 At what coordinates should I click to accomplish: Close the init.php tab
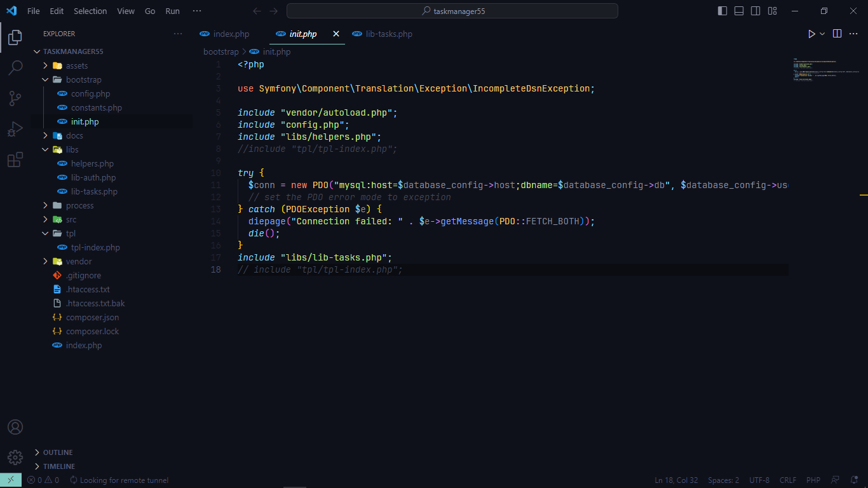click(336, 34)
